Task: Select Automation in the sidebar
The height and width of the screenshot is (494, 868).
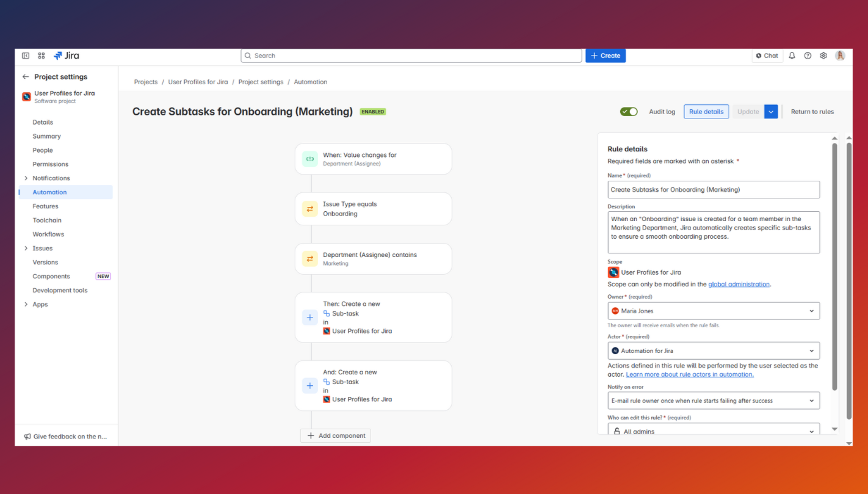Action: (65, 192)
